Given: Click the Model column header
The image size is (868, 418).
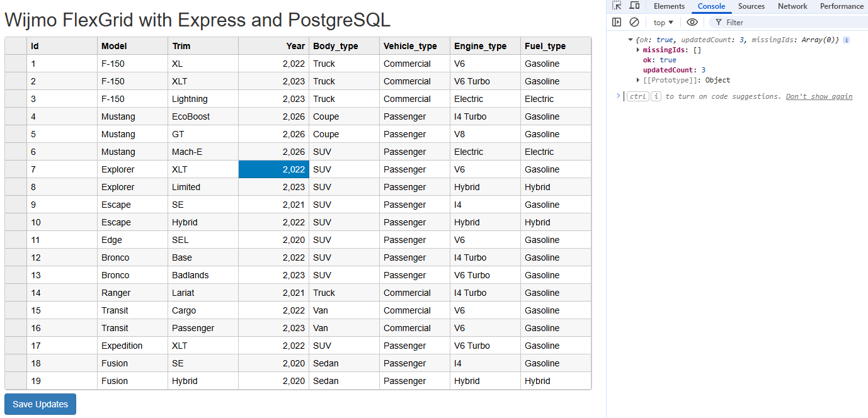Looking at the screenshot, I should (132, 45).
